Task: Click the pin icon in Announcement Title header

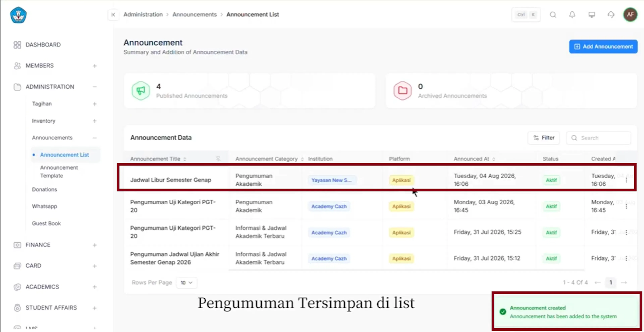Action: pyautogui.click(x=218, y=159)
